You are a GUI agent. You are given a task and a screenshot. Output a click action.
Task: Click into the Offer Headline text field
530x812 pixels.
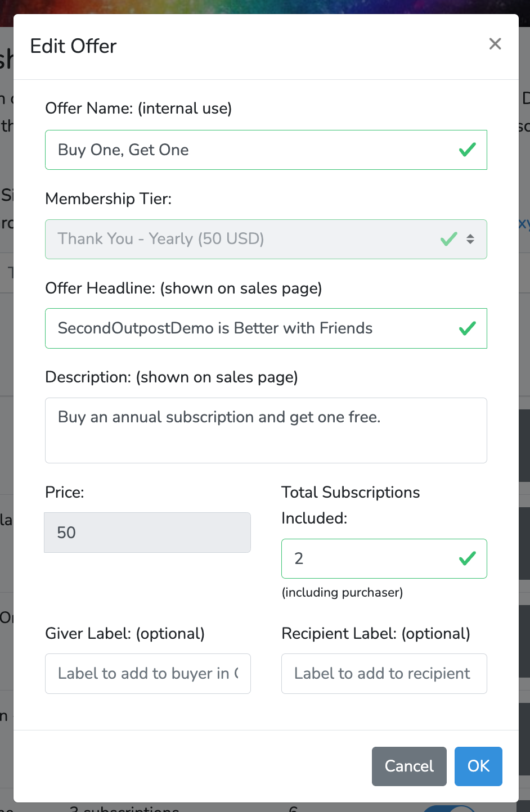click(x=266, y=328)
